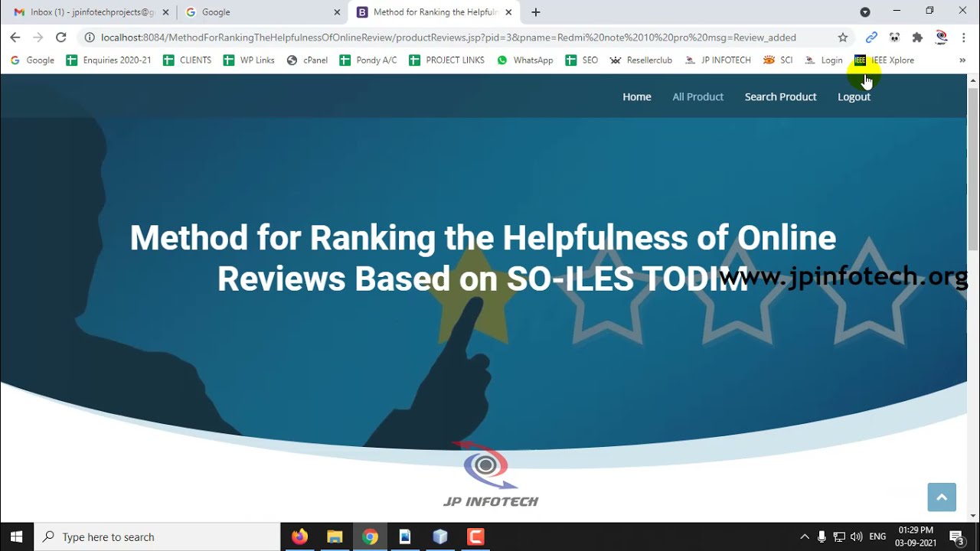Open the WP Links bookmark
The width and height of the screenshot is (980, 551).
(x=249, y=60)
